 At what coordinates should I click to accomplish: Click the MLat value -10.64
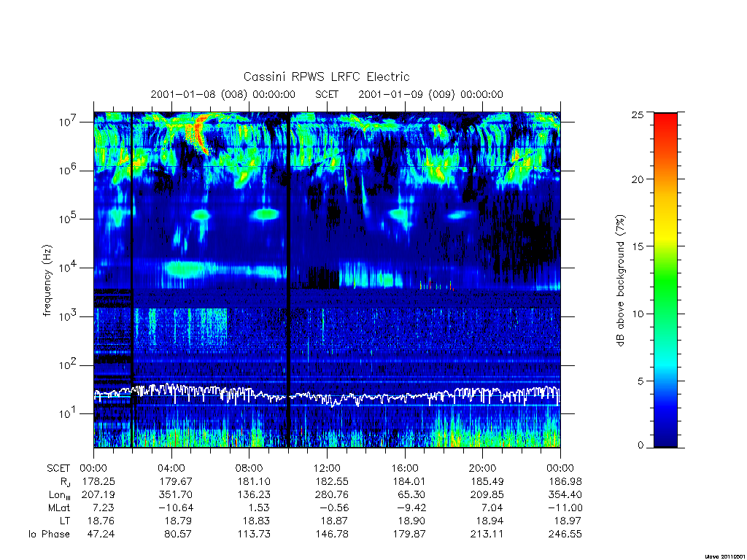tap(176, 507)
